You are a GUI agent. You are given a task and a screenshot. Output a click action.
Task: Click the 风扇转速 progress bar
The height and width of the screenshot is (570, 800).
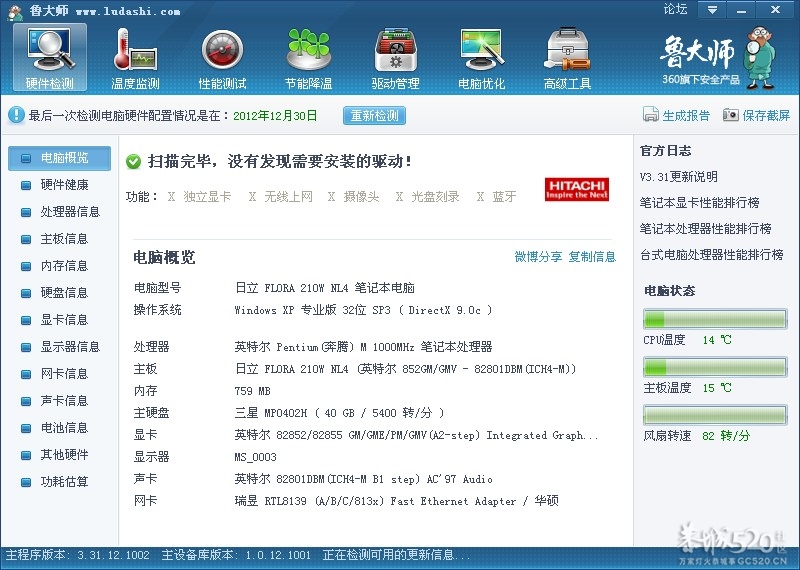(715, 415)
